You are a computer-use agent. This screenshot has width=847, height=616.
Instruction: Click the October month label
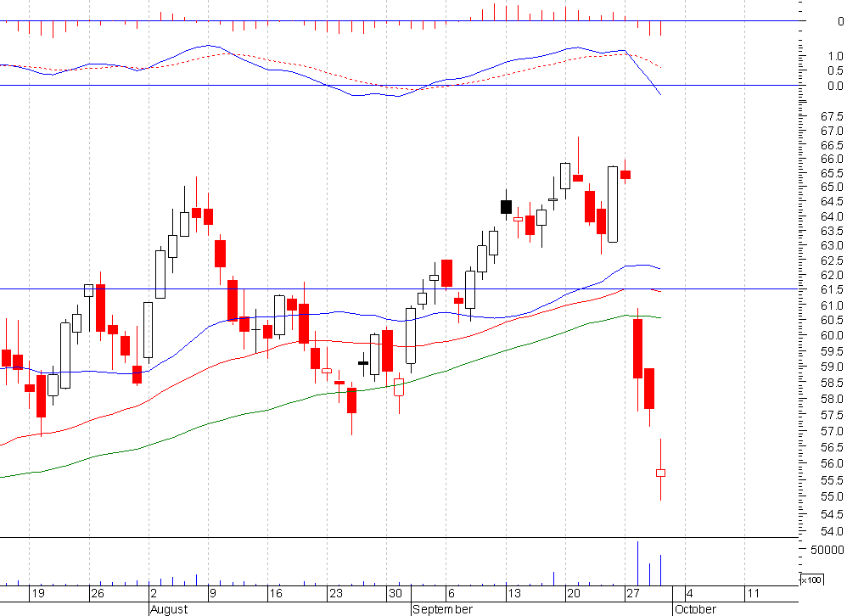tap(695, 609)
